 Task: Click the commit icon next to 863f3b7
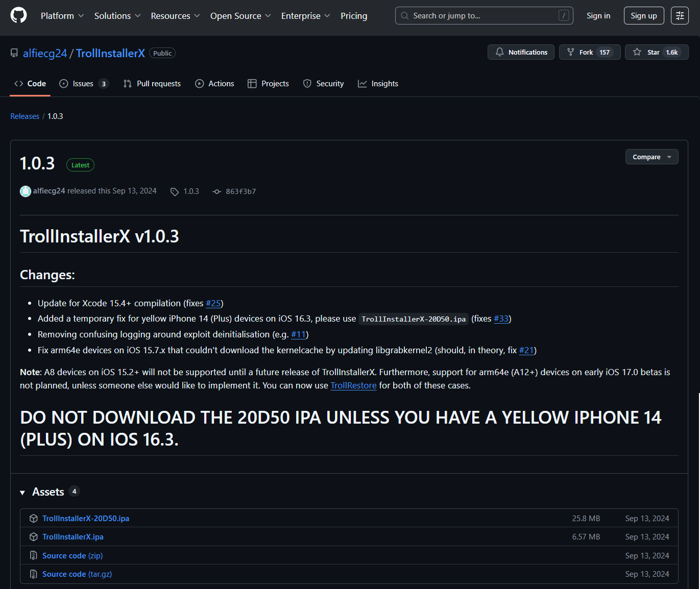coord(217,192)
